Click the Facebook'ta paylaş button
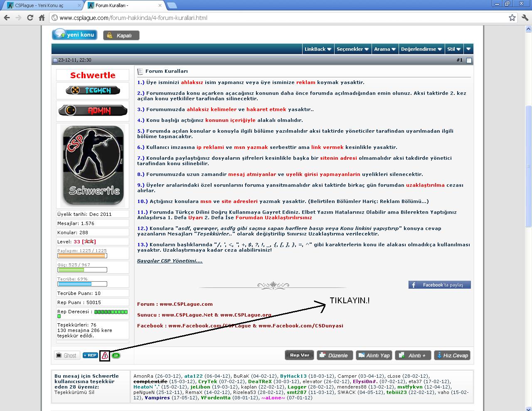Image resolution: width=532 pixels, height=411 pixels. (x=439, y=285)
